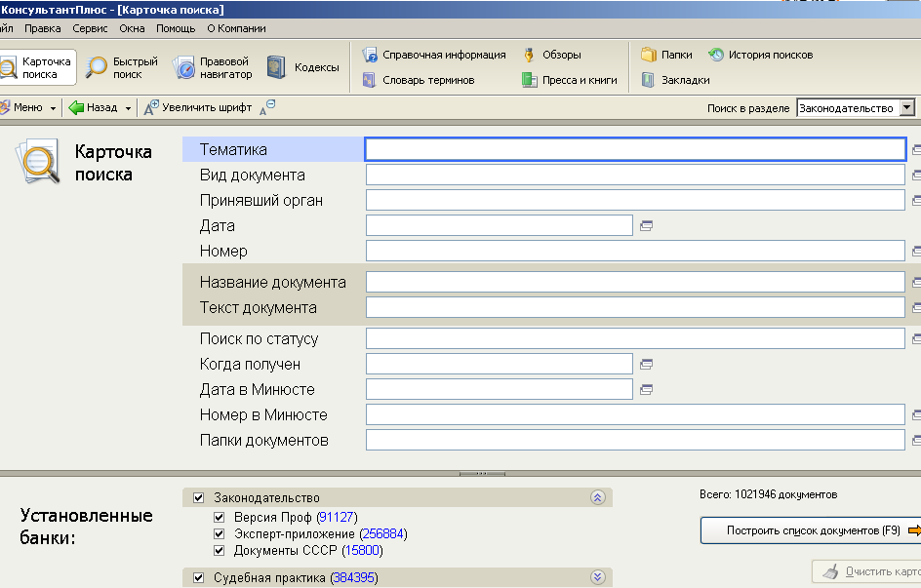Click the Название документа input field

click(635, 282)
